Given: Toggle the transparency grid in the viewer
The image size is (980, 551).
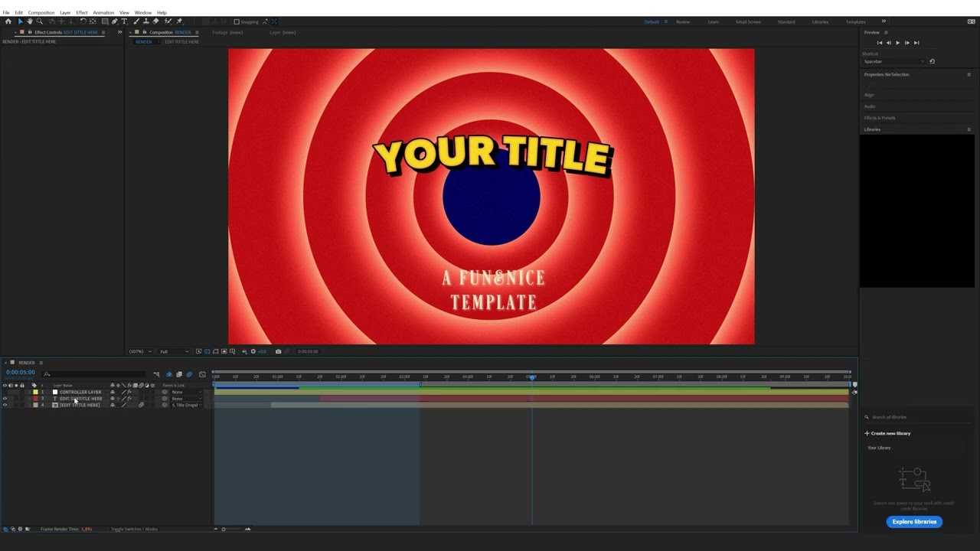Looking at the screenshot, I should (207, 351).
